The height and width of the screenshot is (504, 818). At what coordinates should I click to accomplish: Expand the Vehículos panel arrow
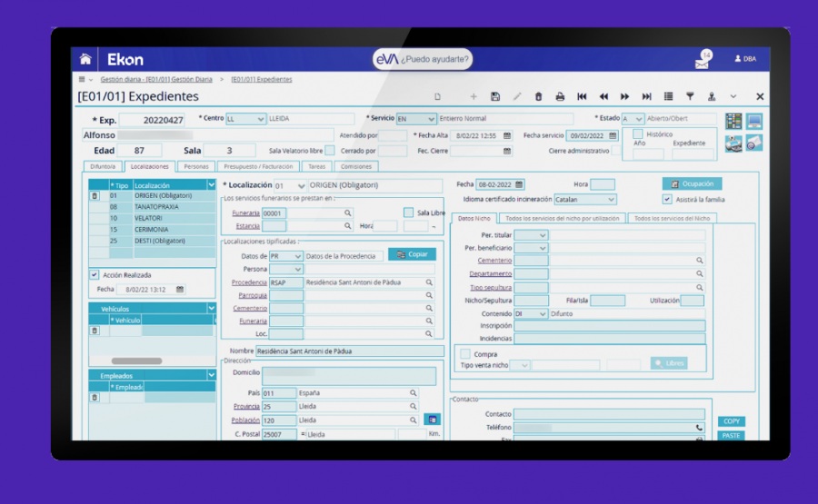(211, 309)
